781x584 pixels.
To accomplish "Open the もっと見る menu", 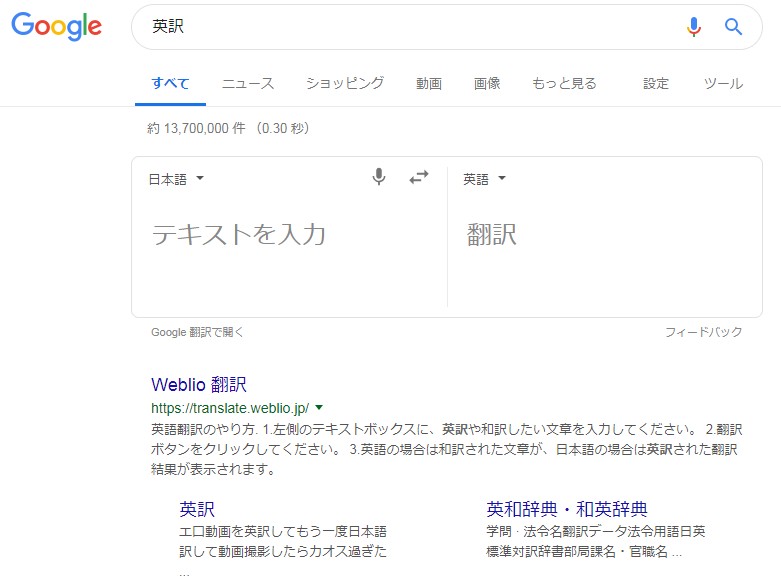I will [x=564, y=83].
